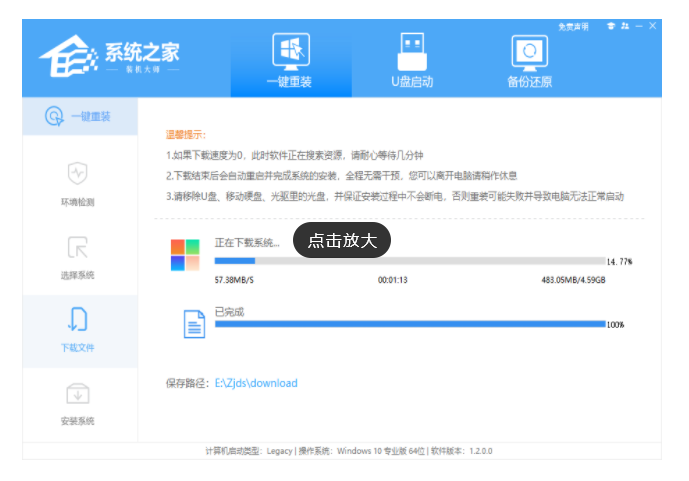Click the completed 100% progress bar
The width and height of the screenshot is (689, 481).
(409, 324)
